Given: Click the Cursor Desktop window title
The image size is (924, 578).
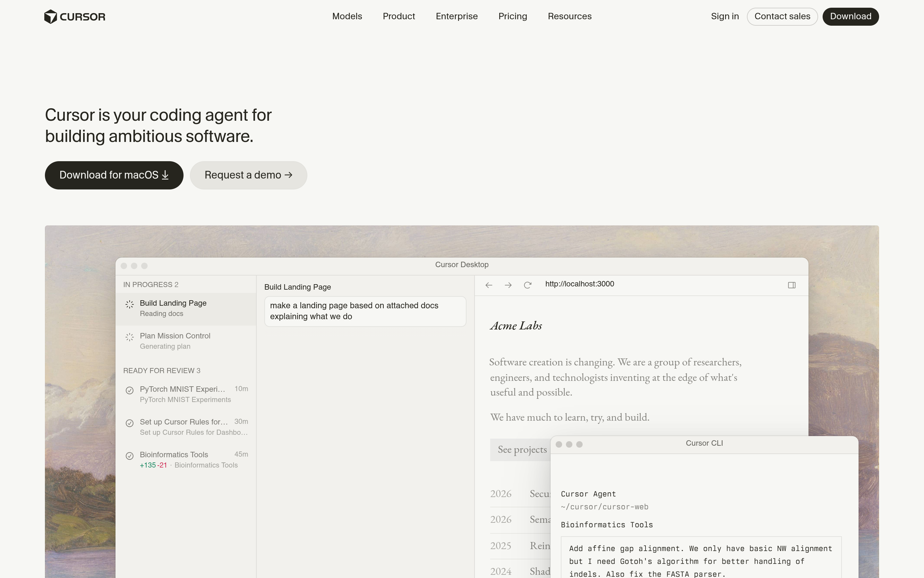Looking at the screenshot, I should pos(462,265).
